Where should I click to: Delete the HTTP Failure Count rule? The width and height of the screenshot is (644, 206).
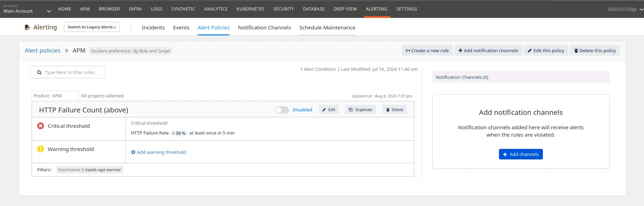click(395, 110)
